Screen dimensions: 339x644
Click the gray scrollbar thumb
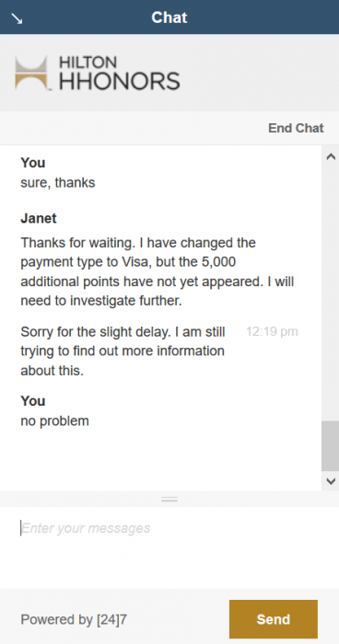coord(331,446)
